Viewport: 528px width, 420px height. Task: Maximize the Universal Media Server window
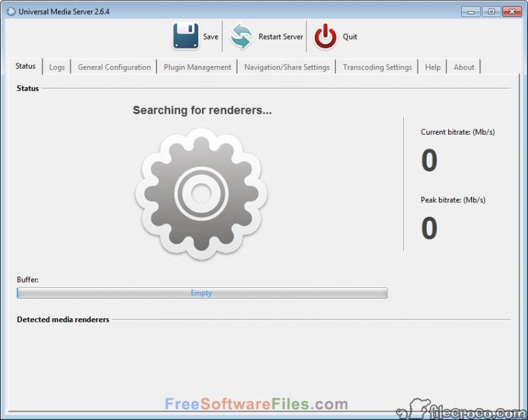click(x=491, y=12)
